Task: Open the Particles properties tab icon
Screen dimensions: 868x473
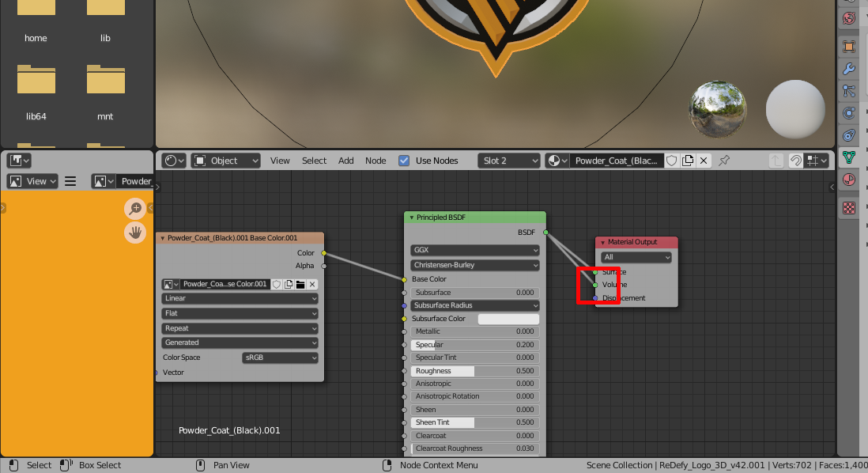Action: pos(848,91)
